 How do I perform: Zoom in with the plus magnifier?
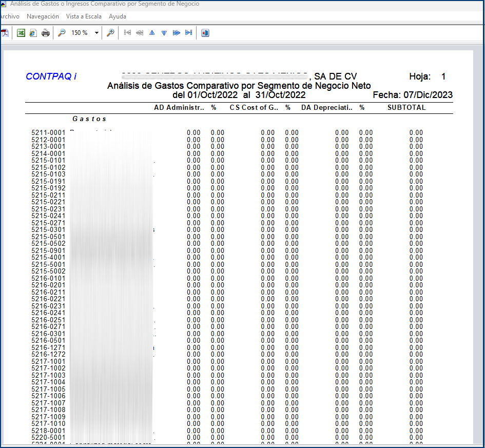point(110,32)
